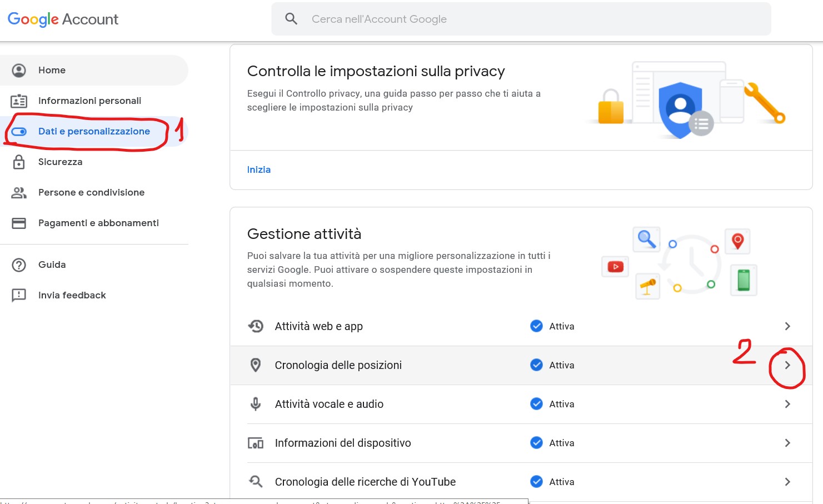Click the Attiva checkmark for Attività vocale e audio

pos(536,404)
